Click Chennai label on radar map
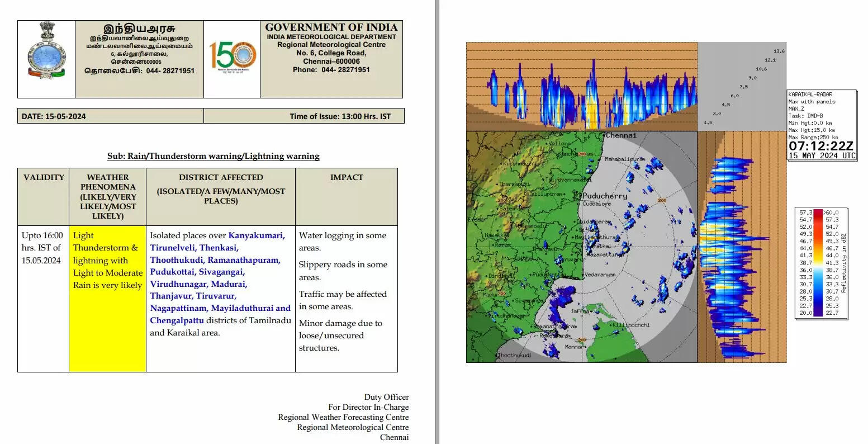This screenshot has height=444, width=868. tap(621, 135)
